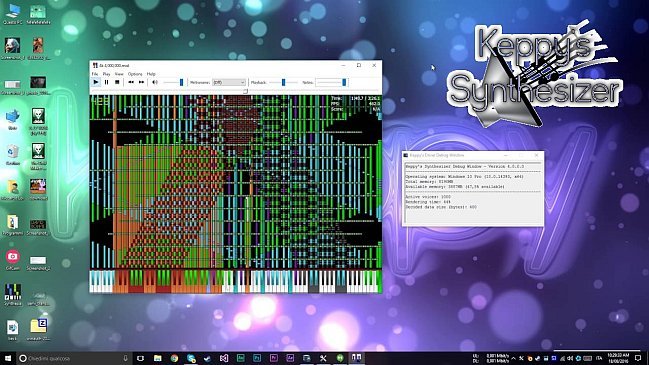
Task: Open After Effects from the taskbar
Action: (290, 358)
